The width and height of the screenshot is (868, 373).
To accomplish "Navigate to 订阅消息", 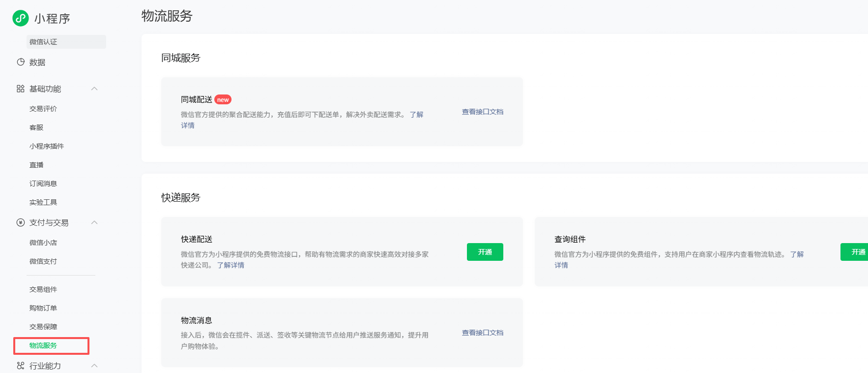I will 43,184.
